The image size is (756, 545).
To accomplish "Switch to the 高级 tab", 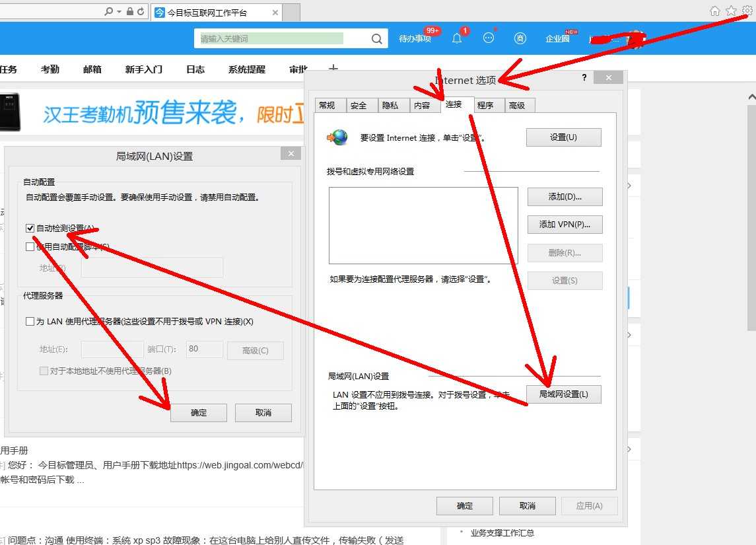I will coord(517,106).
